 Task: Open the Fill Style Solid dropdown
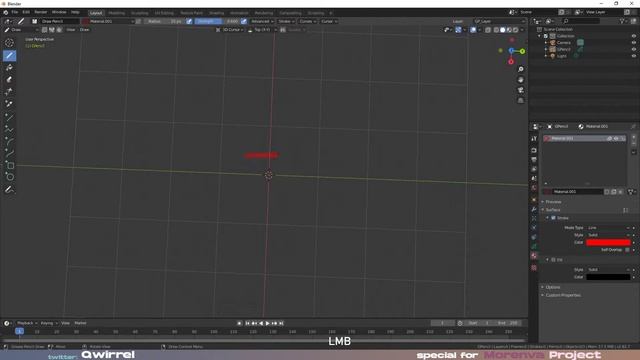coord(608,269)
